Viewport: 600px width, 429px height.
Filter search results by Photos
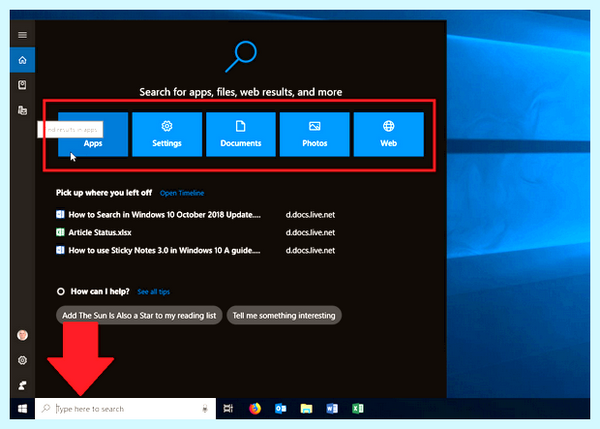pos(315,134)
